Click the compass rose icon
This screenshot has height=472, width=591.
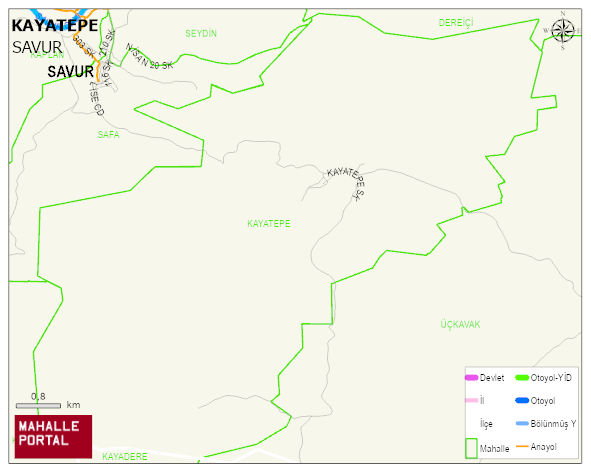[563, 31]
